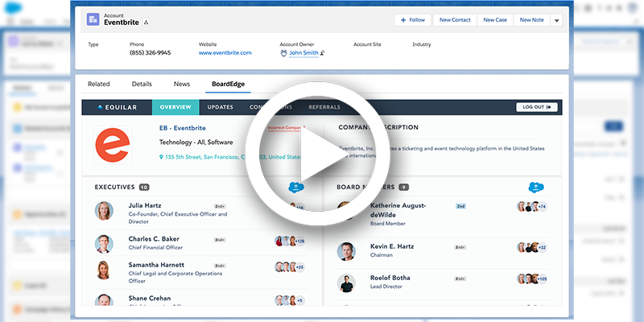644x322 pixels.
Task: Open account hierarchy icon beside Eventbrite
Action: coord(147,23)
